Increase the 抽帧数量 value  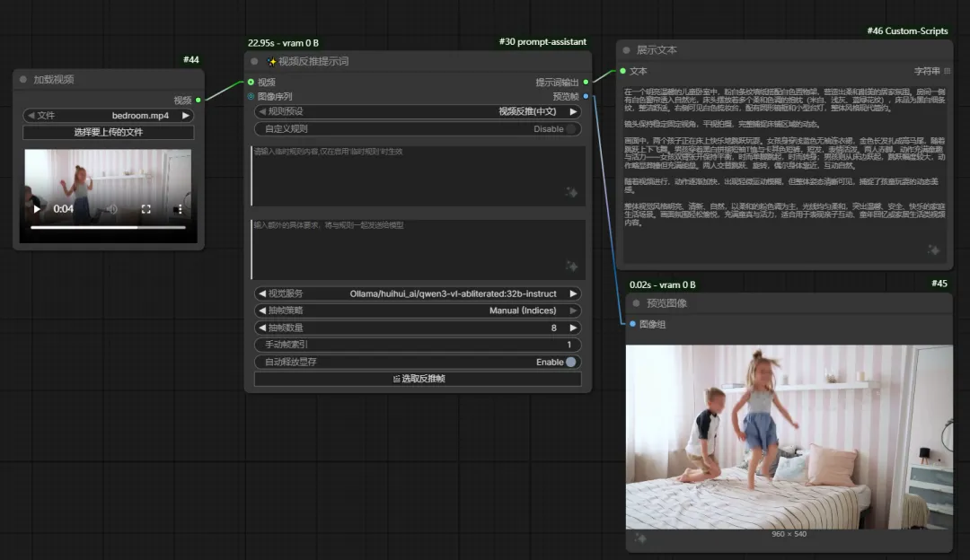tap(573, 328)
